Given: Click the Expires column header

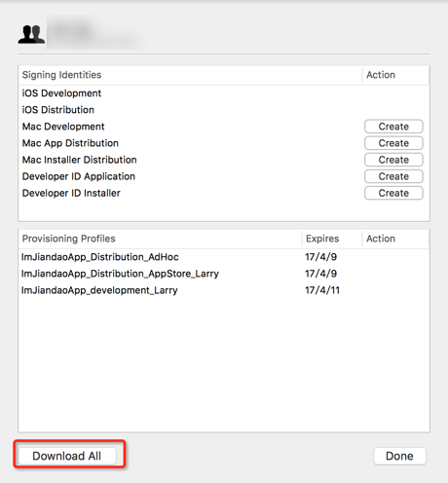Looking at the screenshot, I should 322,239.
